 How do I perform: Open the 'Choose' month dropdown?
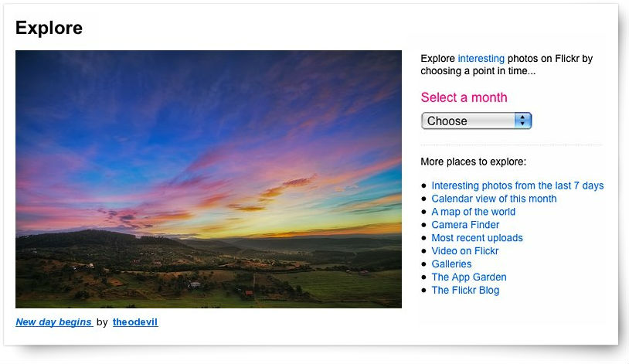pyautogui.click(x=476, y=121)
